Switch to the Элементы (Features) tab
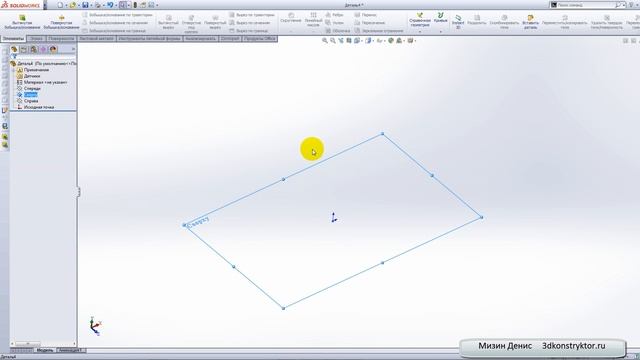640x360 pixels. click(x=13, y=39)
